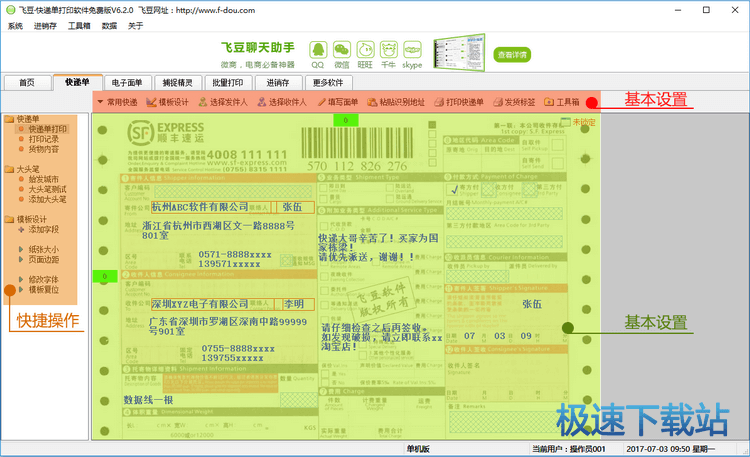
Task: Open the 系统 menu
Action: [15, 26]
